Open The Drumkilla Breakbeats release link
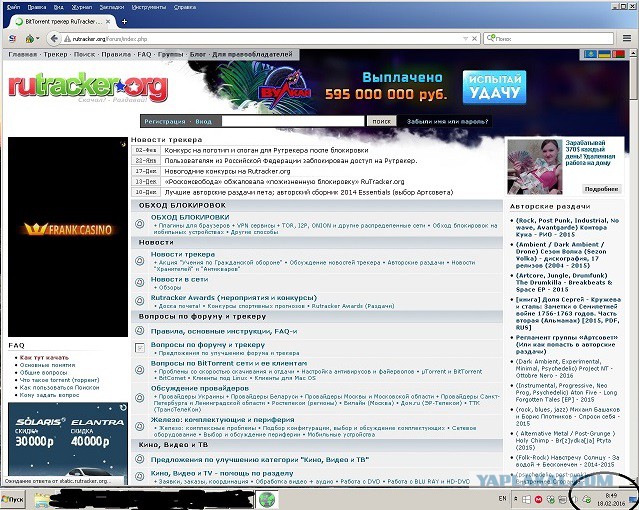The height and width of the screenshot is (510, 639). click(564, 282)
